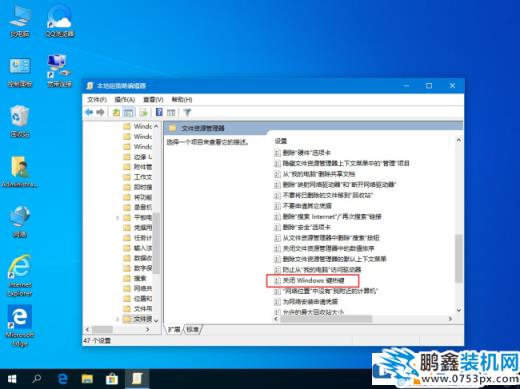Select 从"我的电脑"删除共享文档 setting
This screenshot has width=520, height=389.
coord(315,174)
